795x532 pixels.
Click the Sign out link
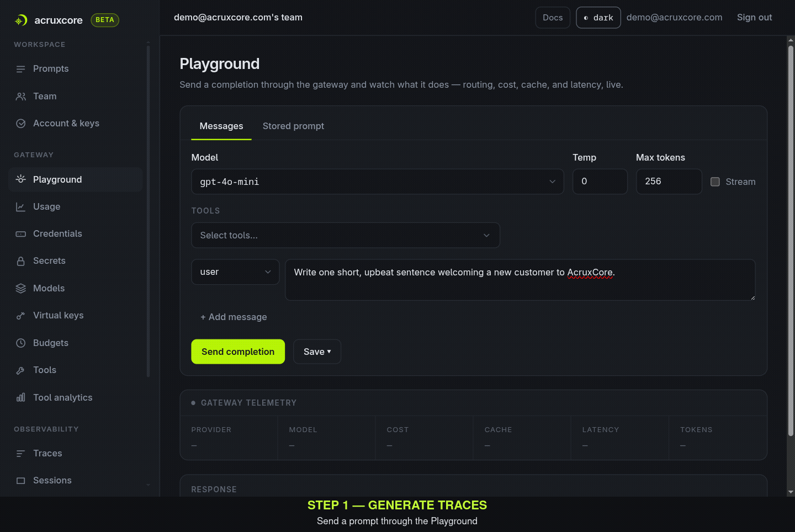coord(754,18)
